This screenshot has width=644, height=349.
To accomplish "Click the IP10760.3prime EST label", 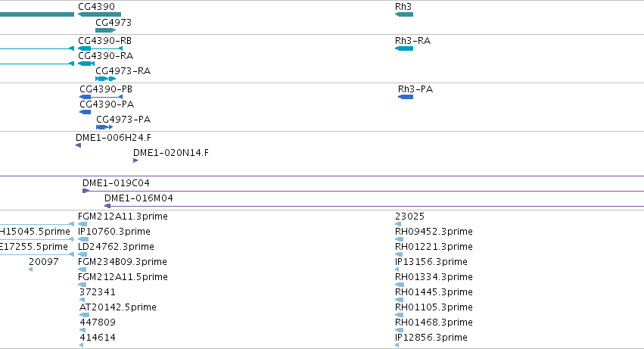I will tap(114, 232).
